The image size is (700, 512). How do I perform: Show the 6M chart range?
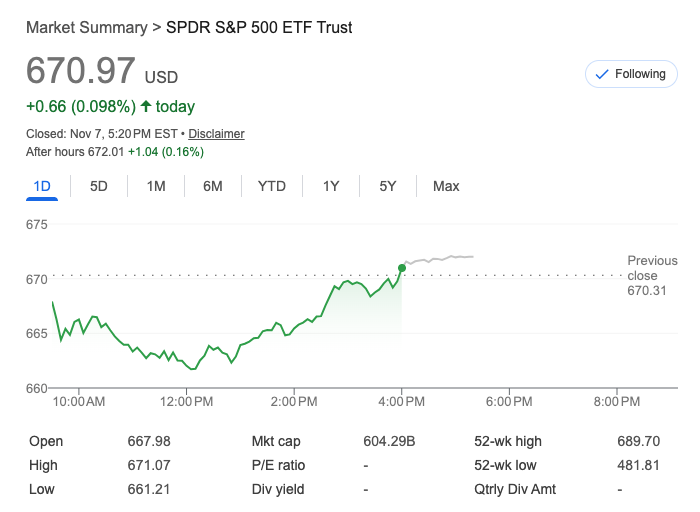[213, 186]
